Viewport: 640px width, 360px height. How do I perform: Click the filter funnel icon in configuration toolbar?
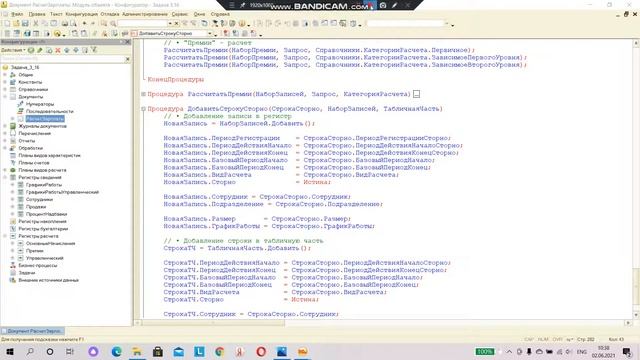pos(94,50)
